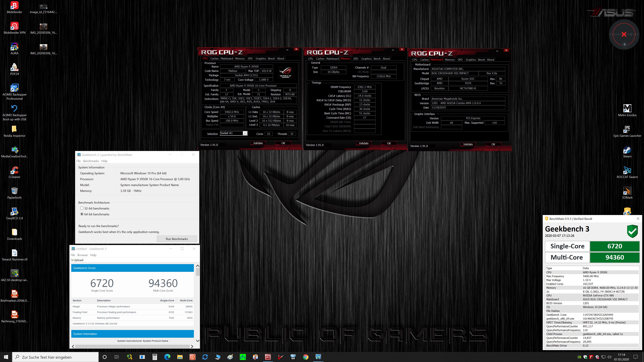Open the notification center icon
Screen dimensions: 644x362
[636, 357]
